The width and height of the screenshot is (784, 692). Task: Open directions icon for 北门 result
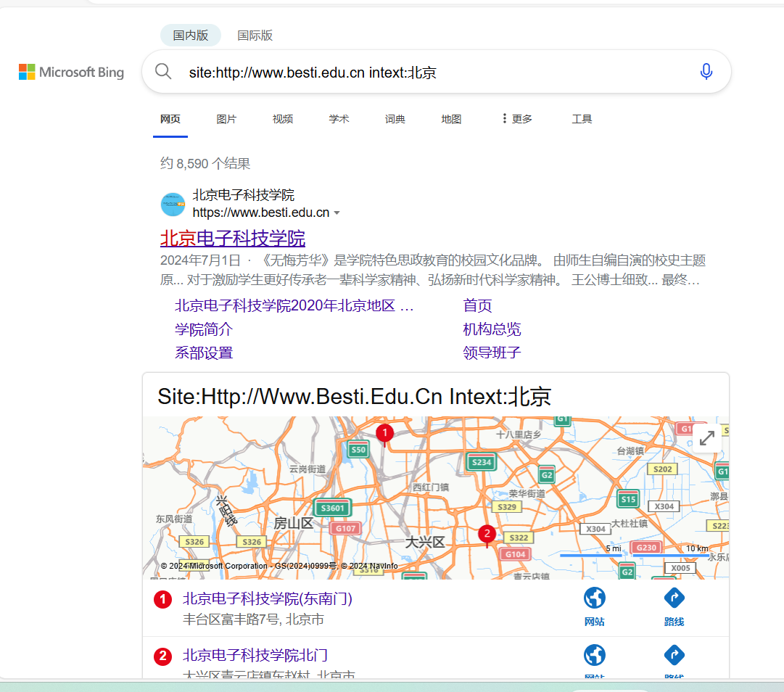coord(674,655)
